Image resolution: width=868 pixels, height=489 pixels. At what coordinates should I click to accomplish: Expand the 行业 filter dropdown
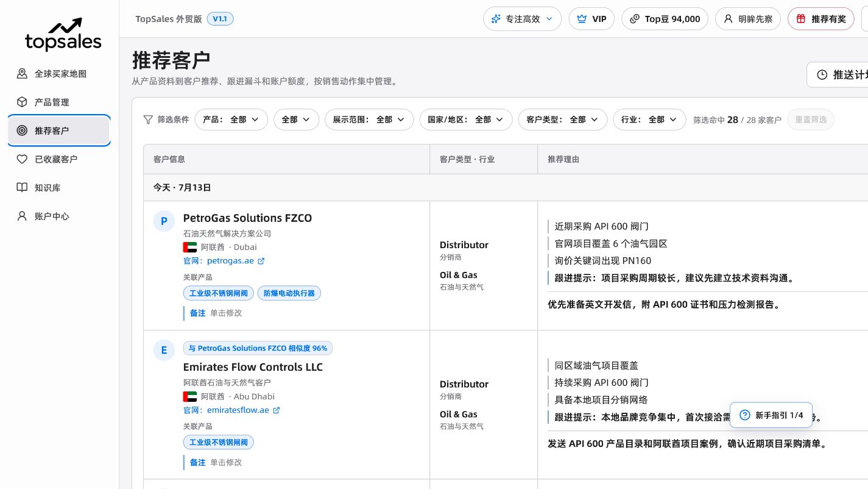(x=649, y=120)
